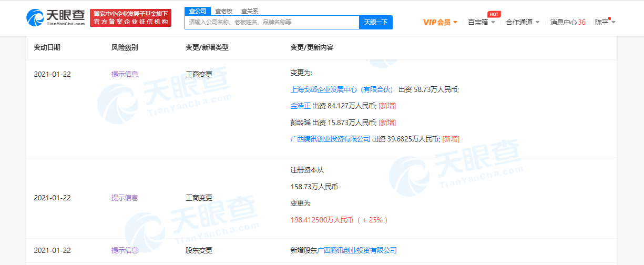644x265 pixels.
Task: Click the 158.73万人民币 previous capital value
Action: (x=314, y=186)
